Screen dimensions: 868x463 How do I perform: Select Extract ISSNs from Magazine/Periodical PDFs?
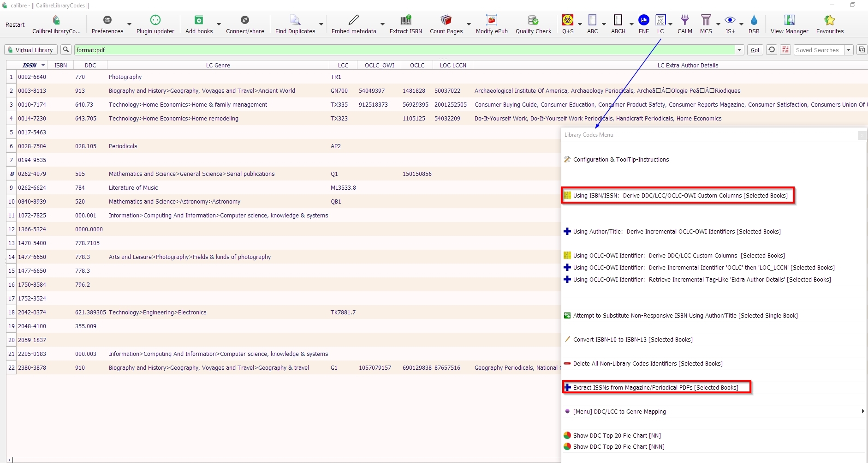(x=655, y=387)
